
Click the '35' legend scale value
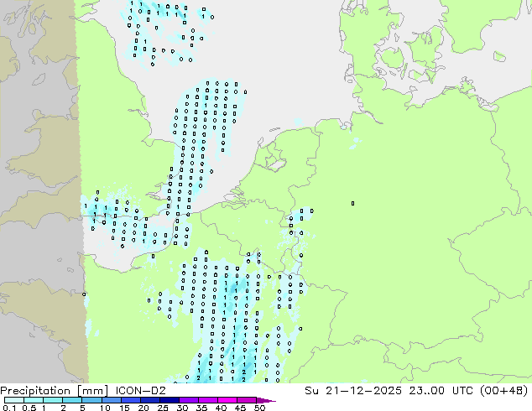click(201, 408)
